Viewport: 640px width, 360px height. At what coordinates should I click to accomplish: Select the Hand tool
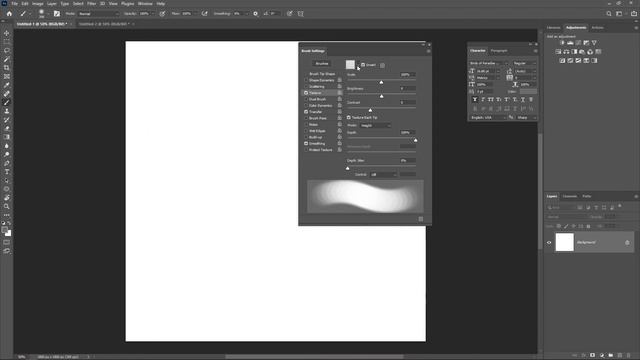[x=7, y=198]
